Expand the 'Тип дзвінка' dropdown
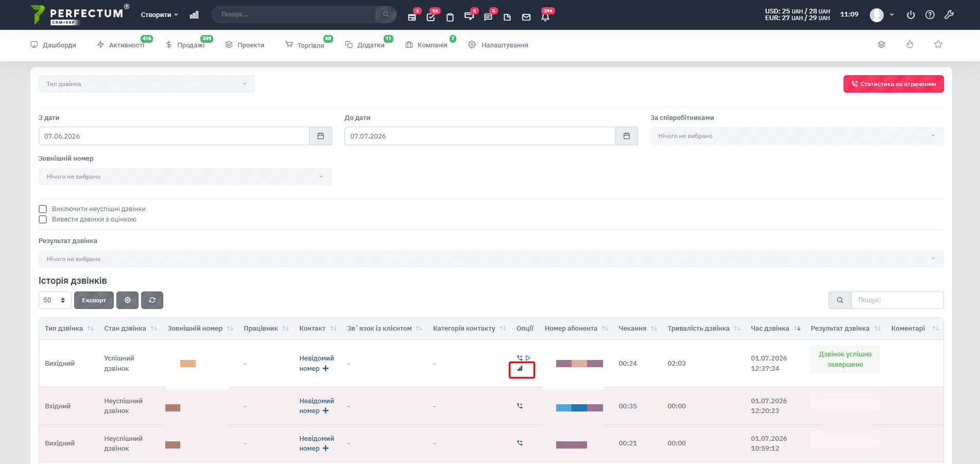The image size is (980, 464). coord(147,84)
